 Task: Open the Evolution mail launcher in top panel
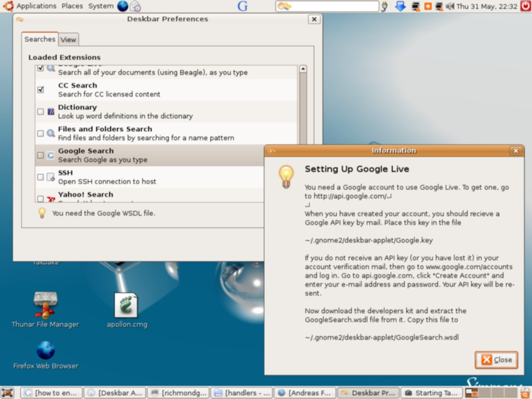pyautogui.click(x=136, y=6)
